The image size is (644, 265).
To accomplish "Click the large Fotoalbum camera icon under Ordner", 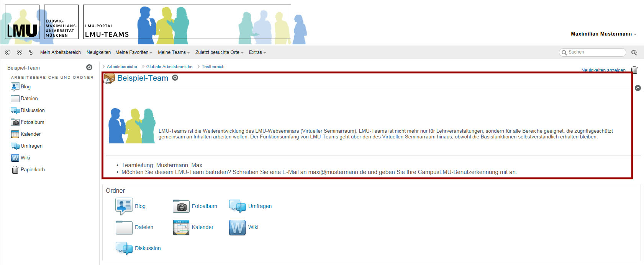I will pos(181,206).
